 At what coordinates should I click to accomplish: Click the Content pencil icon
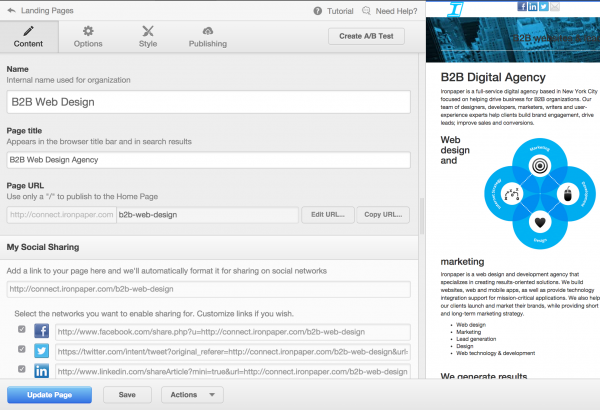[x=28, y=31]
